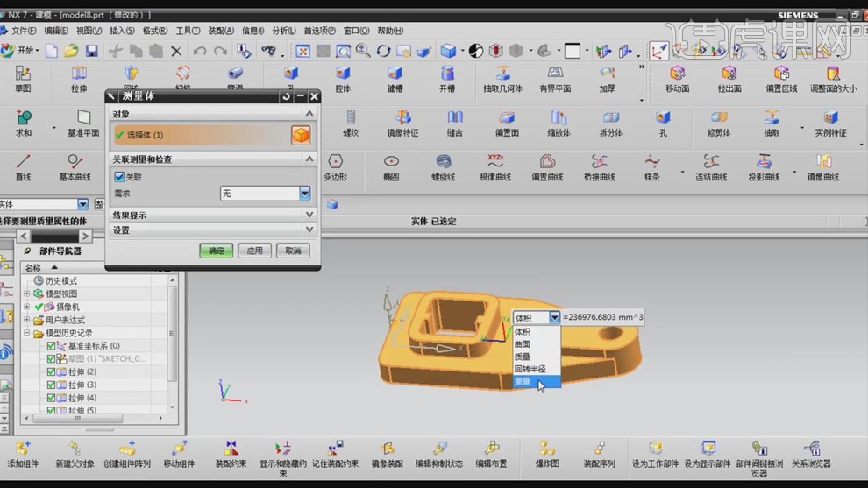
Task: Select the 多边形 polygon tool
Action: coord(335,167)
